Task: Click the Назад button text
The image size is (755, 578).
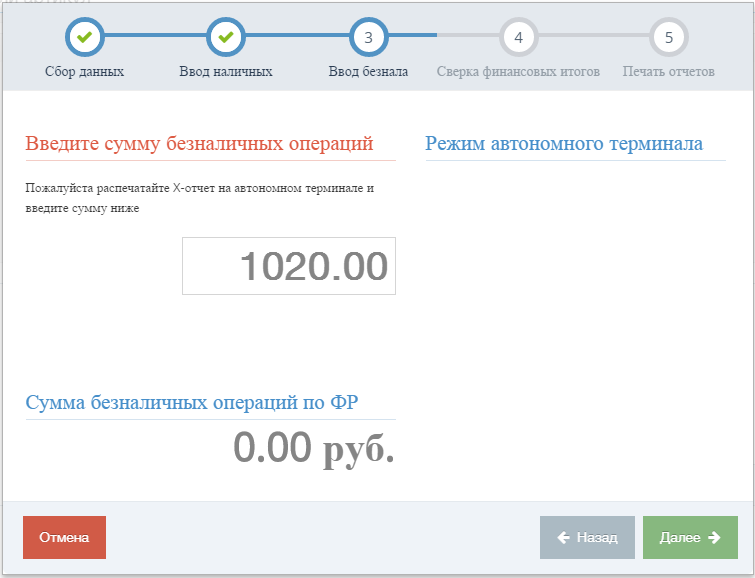Action: click(597, 538)
